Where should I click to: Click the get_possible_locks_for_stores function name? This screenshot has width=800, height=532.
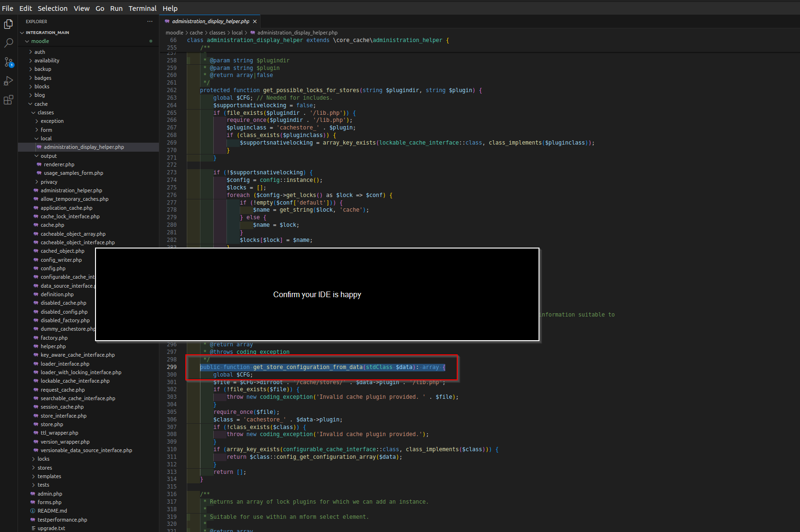[311, 90]
